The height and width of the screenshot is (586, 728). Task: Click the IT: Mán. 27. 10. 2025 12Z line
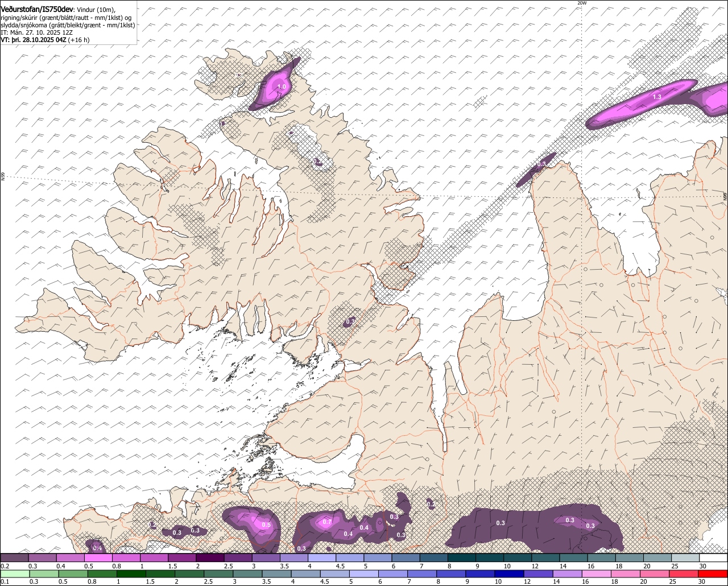tap(36, 32)
